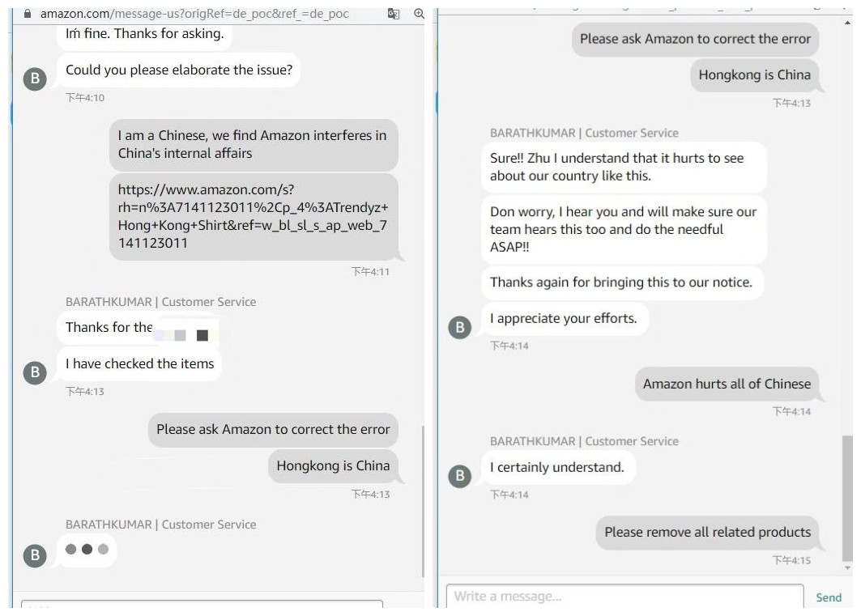The width and height of the screenshot is (861, 616).
Task: Focus the Write a message input field
Action: (624, 597)
